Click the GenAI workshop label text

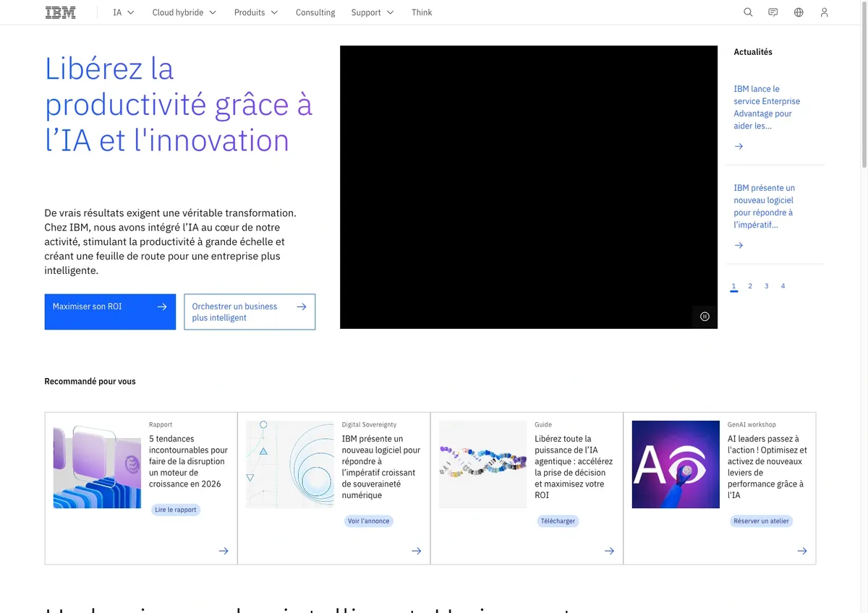[x=752, y=424]
